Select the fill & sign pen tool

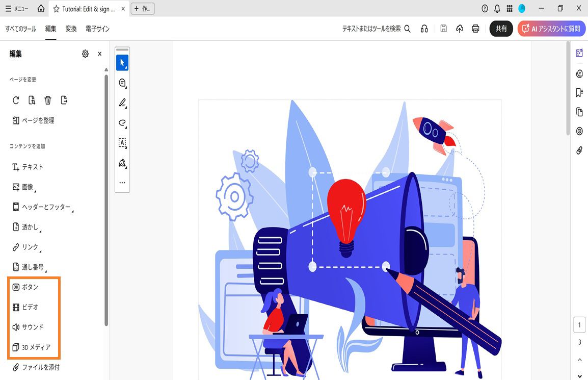122,163
